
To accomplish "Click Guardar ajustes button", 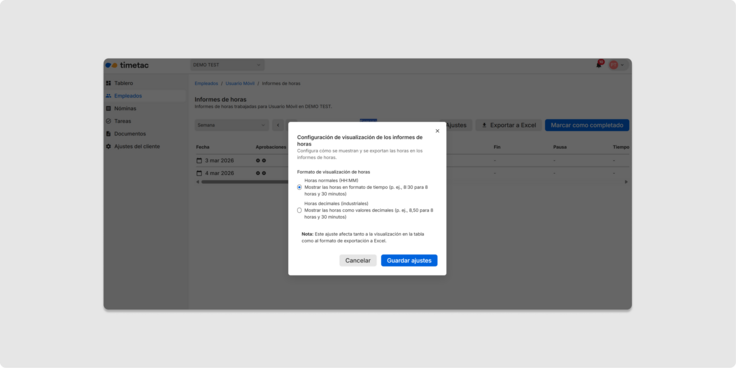I will (409, 261).
